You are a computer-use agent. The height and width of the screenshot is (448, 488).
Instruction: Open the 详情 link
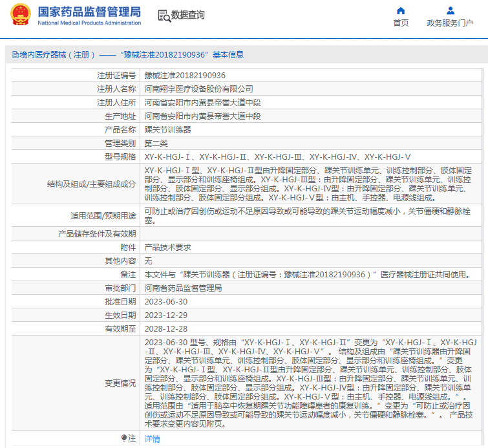pos(152,439)
